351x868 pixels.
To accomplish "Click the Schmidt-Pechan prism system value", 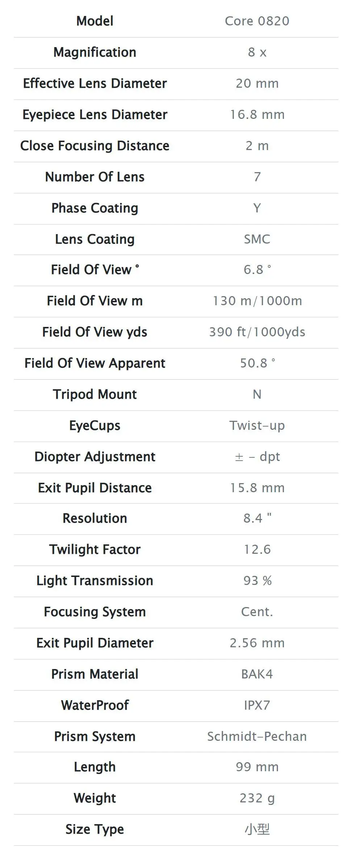I will [x=257, y=736].
